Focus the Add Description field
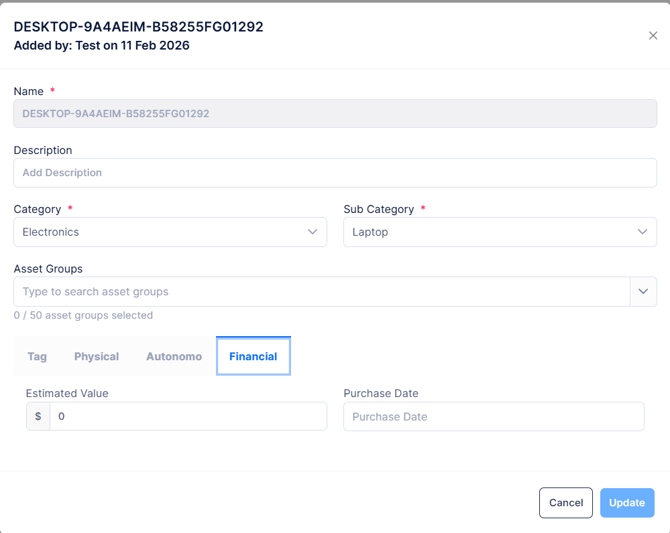The image size is (670, 533). [335, 173]
